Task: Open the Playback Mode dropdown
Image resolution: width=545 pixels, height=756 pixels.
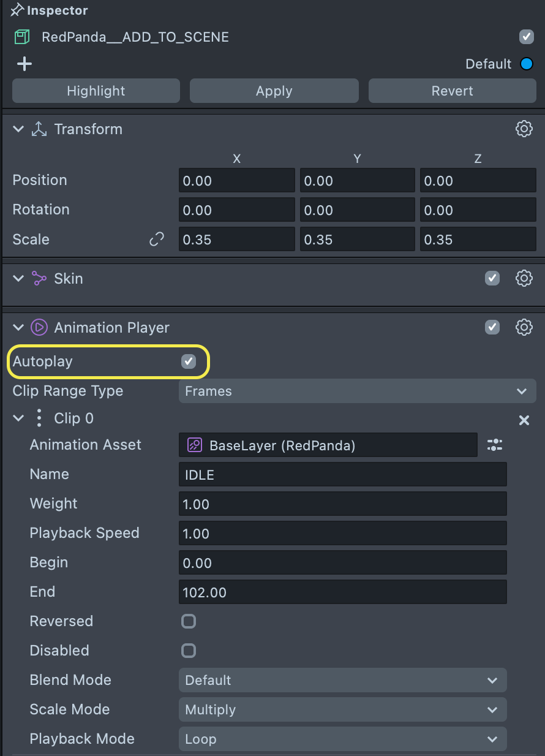Action: point(342,739)
